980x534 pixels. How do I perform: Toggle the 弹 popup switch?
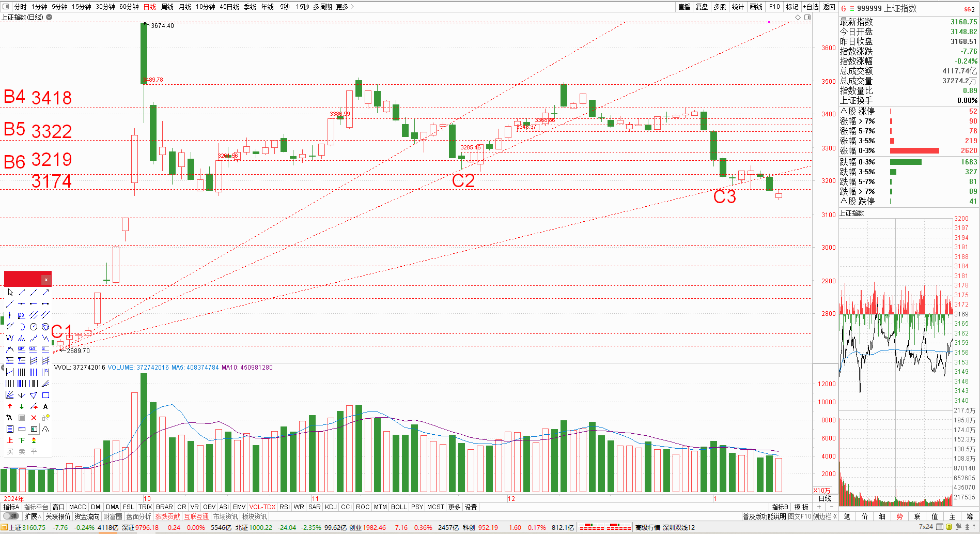(10, 516)
